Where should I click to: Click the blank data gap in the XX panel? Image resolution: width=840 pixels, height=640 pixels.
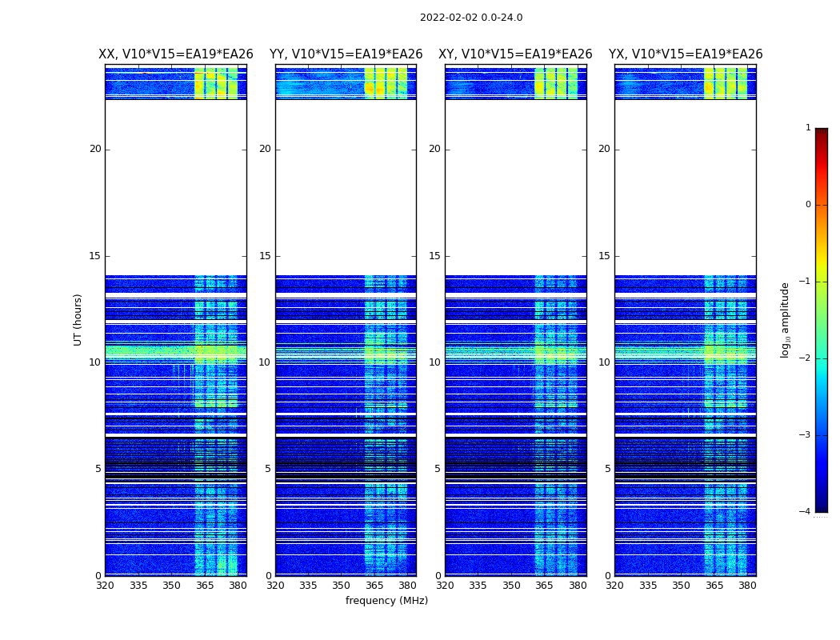click(176, 187)
